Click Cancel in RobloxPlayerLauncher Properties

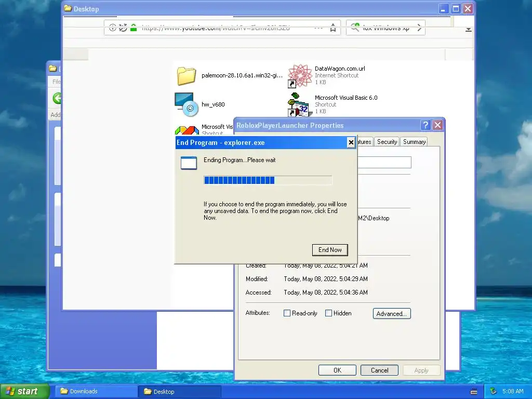[379, 370]
